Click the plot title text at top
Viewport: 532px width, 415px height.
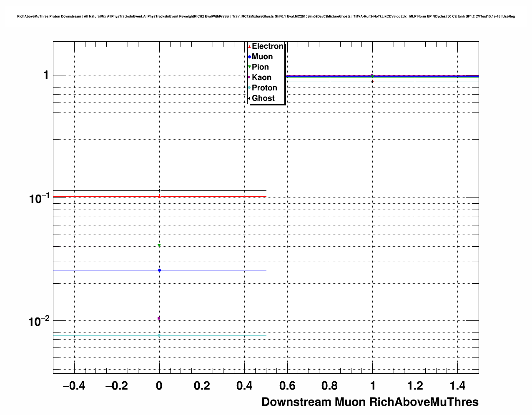(x=266, y=17)
